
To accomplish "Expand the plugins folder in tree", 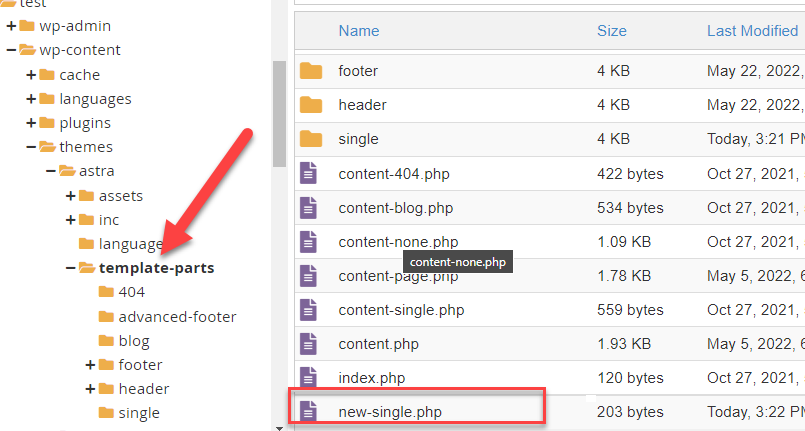I will 31,123.
